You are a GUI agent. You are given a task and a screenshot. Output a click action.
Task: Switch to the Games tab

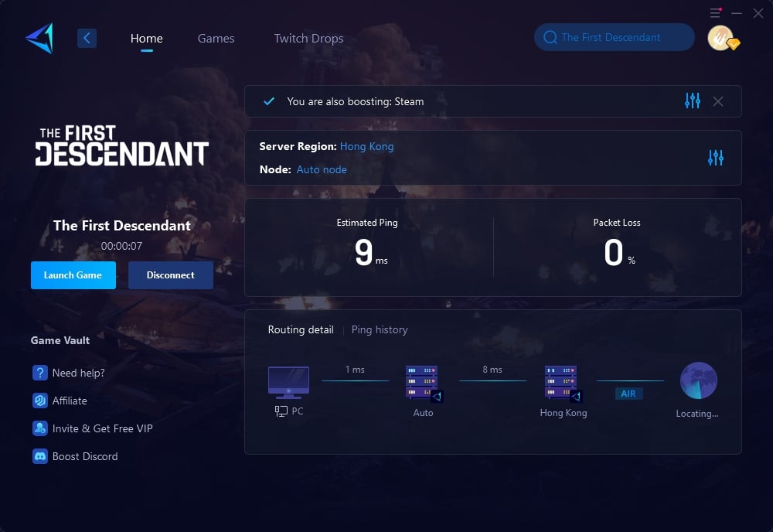coord(216,39)
